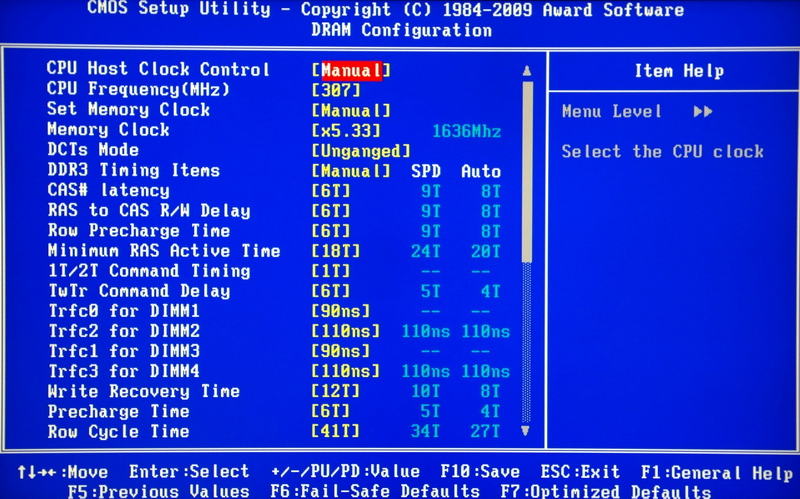Click the Trfc0 for DIMM1 label

123,311
